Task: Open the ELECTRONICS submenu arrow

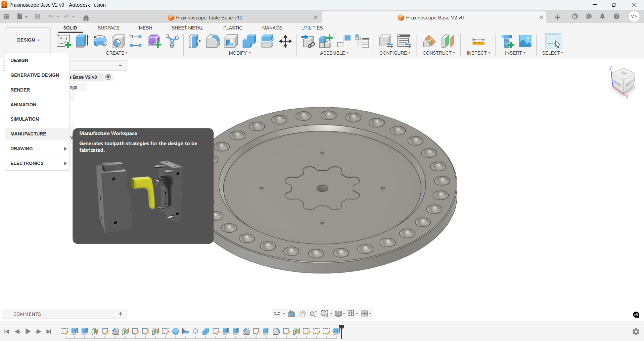Action: 65,164
